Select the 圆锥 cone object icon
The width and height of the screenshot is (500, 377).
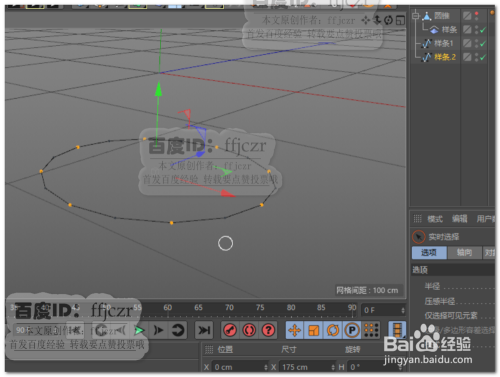coord(427,15)
